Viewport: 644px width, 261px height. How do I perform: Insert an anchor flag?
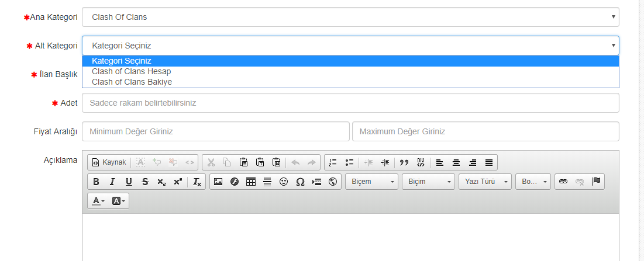click(x=596, y=182)
